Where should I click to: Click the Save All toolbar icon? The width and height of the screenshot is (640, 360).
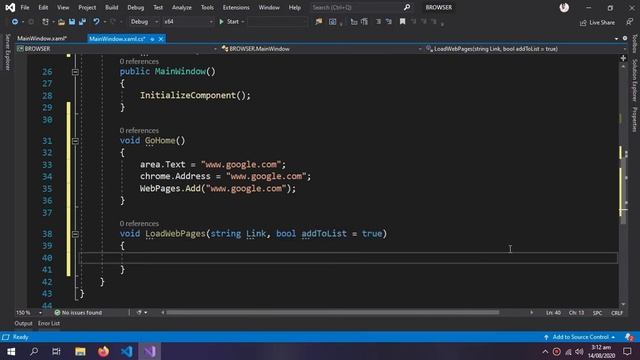82,22
